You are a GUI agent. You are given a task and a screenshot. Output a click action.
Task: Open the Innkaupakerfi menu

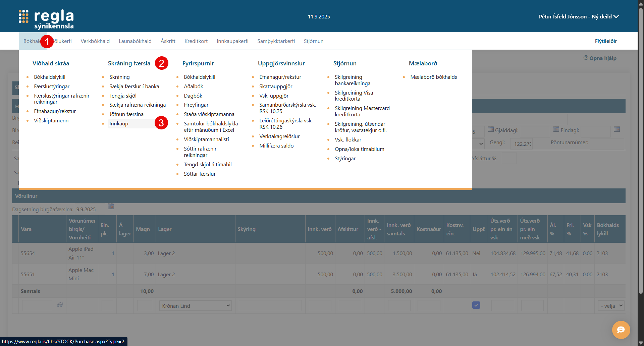(232, 41)
